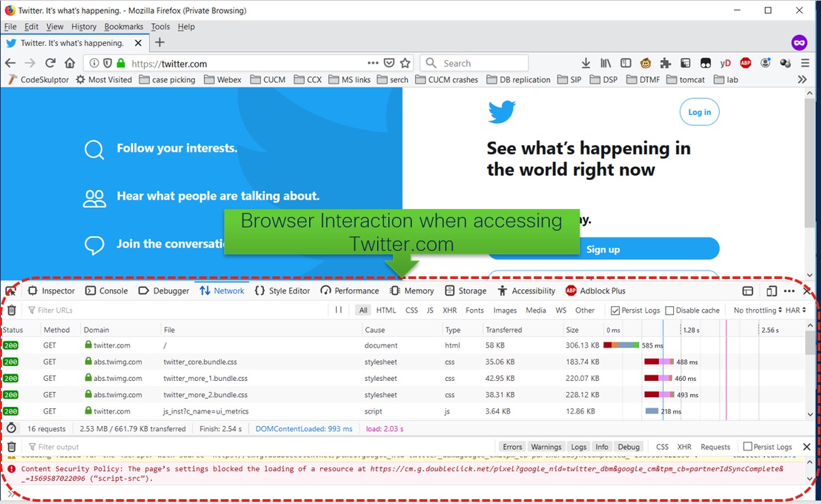This screenshot has height=504, width=821.
Task: Show the site's secure connection padlock details
Action: point(121,63)
